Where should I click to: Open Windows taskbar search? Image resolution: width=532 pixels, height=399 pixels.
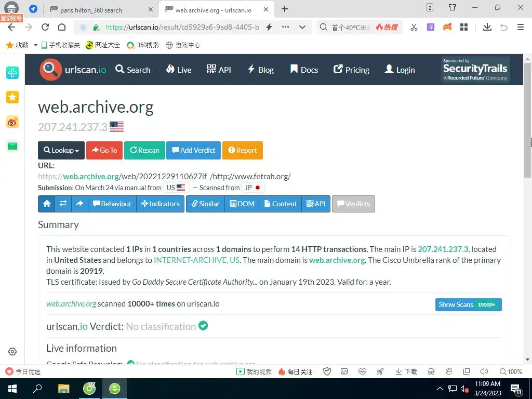(x=37, y=389)
